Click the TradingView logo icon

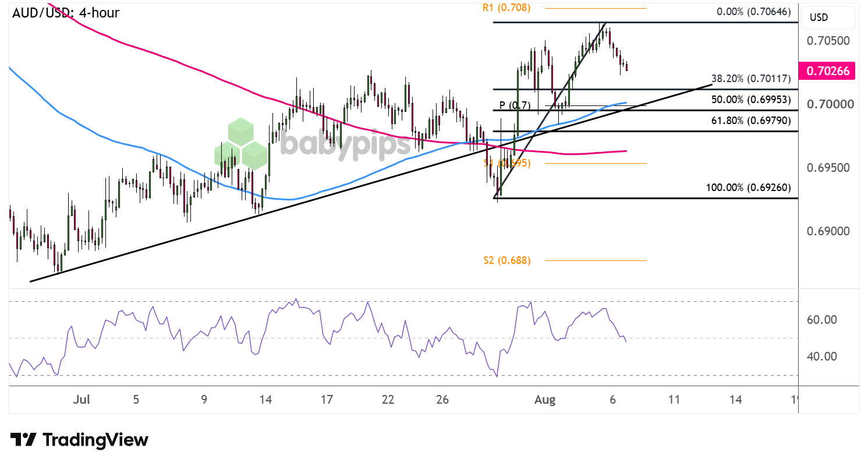pyautogui.click(x=24, y=440)
